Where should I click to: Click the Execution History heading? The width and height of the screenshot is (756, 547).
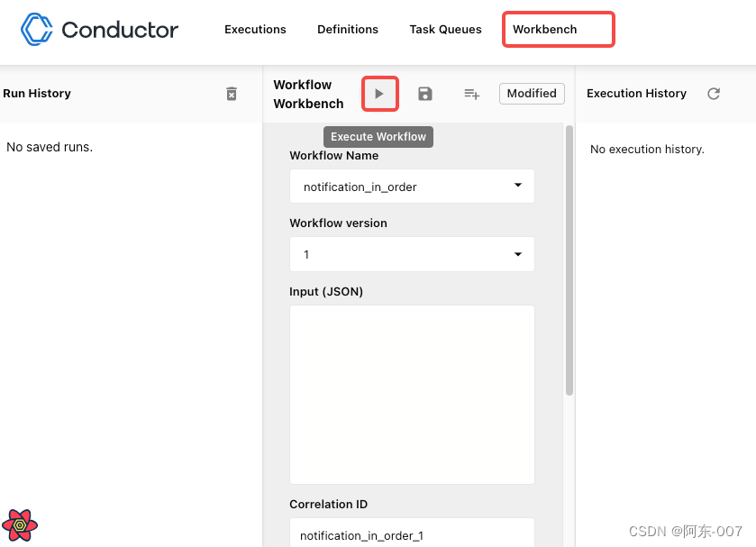pos(636,93)
